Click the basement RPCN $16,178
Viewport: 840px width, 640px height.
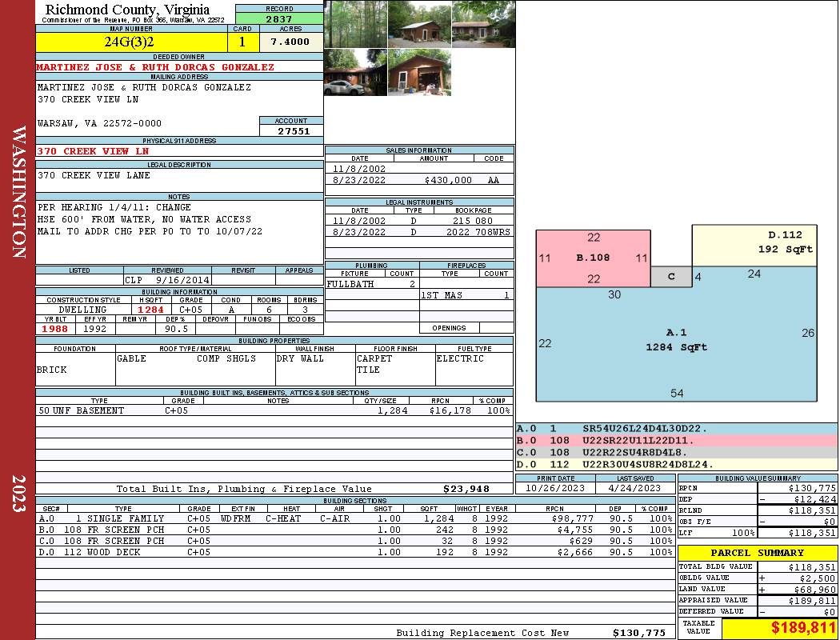pos(450,410)
